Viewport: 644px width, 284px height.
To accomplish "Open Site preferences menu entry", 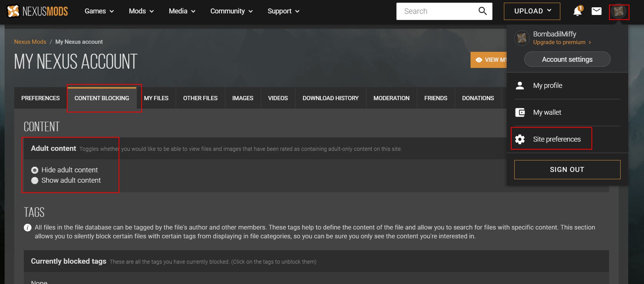I will click(x=567, y=139).
